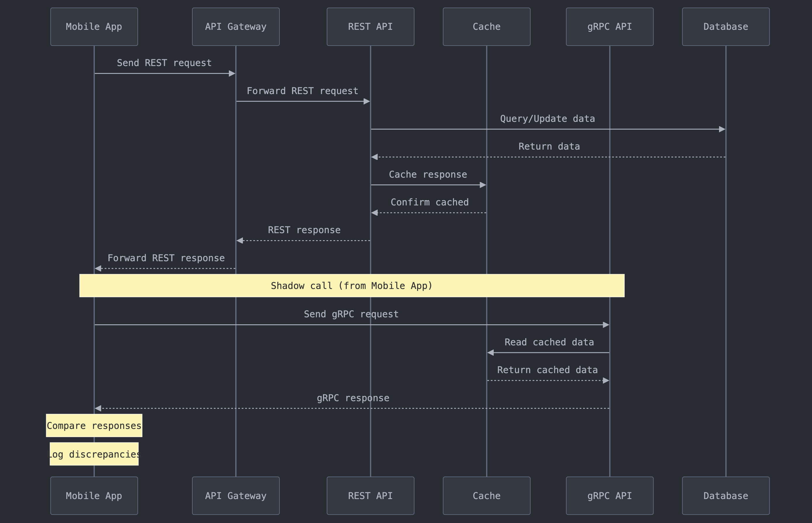Select the top gRPC API participant box
Viewport: 812px width, 523px height.
(609, 27)
